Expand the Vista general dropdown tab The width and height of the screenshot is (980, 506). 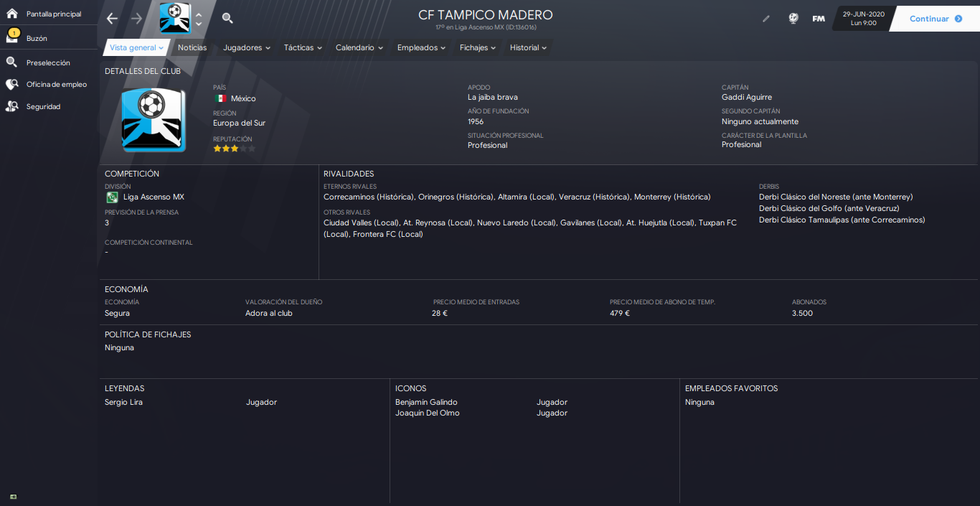pos(136,47)
